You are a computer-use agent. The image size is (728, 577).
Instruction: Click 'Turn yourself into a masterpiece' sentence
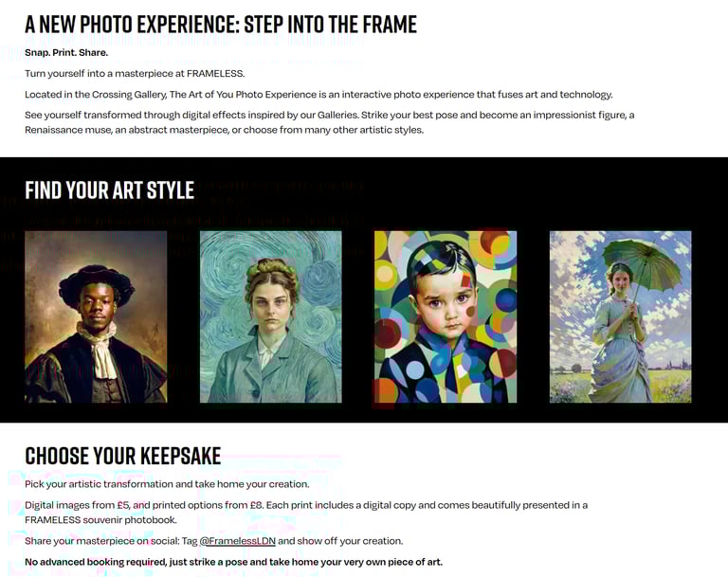pyautogui.click(x=135, y=73)
